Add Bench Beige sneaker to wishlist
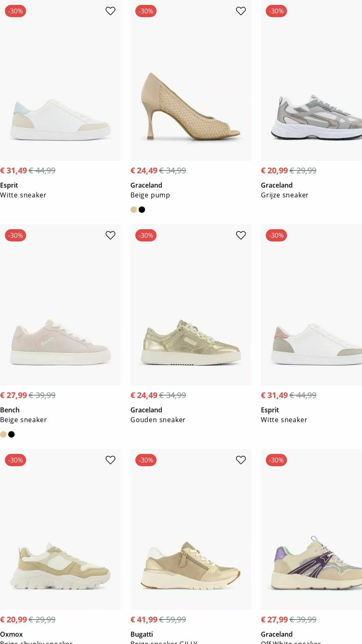362x644 pixels. click(110, 235)
